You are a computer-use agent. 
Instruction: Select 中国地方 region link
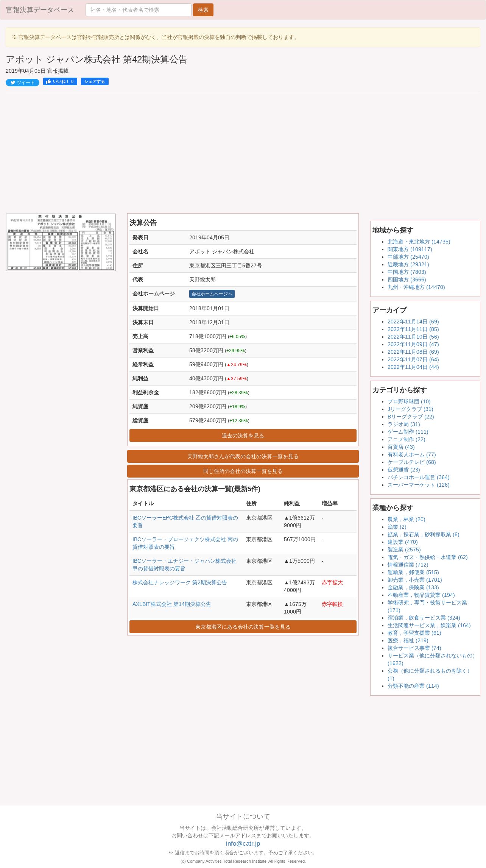(x=407, y=272)
